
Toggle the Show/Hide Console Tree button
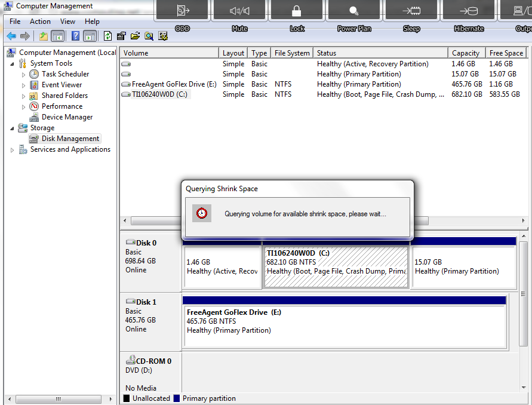[58, 36]
